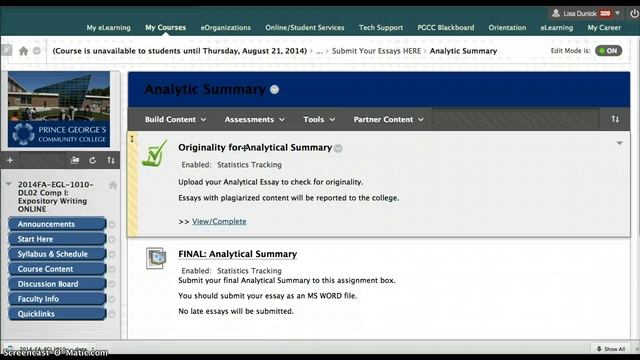Click the drag handle on Originality item
This screenshot has height=360, width=640.
pyautogui.click(x=132, y=139)
